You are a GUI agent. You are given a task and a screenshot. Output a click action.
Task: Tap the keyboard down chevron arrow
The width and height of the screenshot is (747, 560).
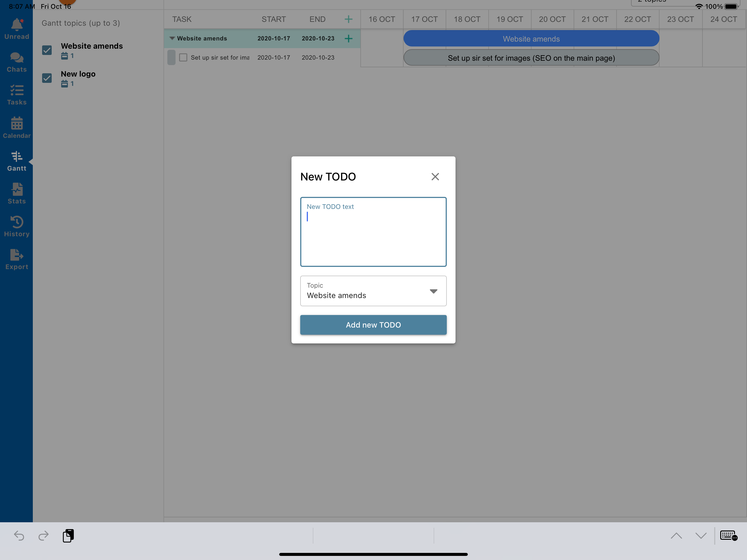pos(701,536)
